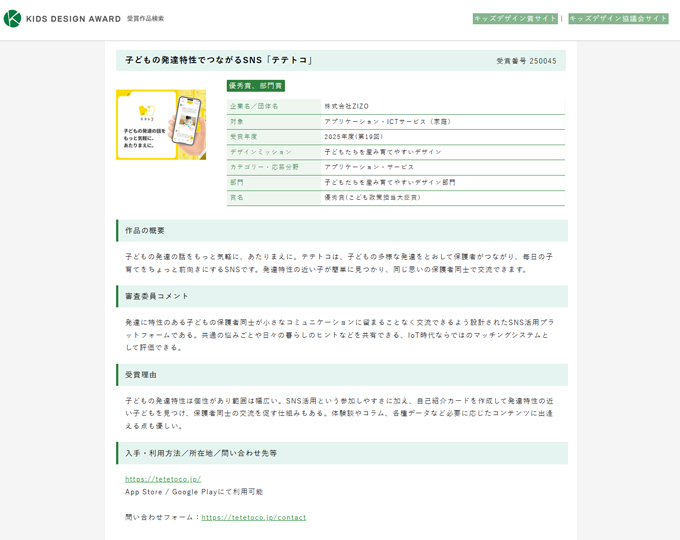
Task: Click 企業名／団体名 row label
Action: [x=254, y=106]
